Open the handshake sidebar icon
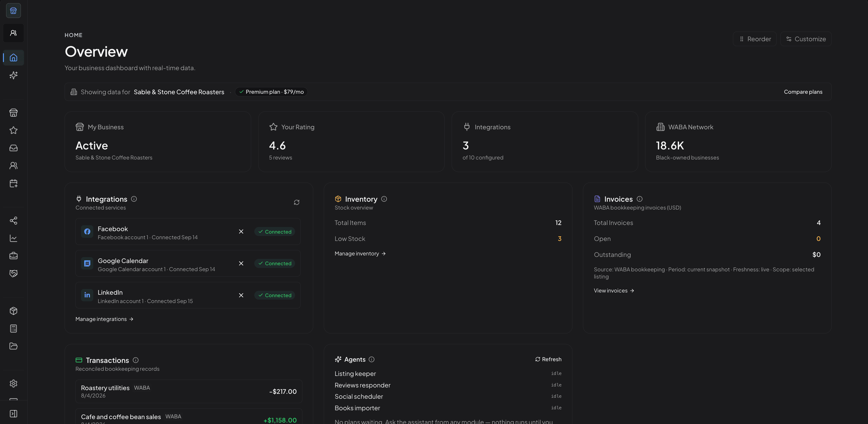The height and width of the screenshot is (424, 868). [14, 273]
